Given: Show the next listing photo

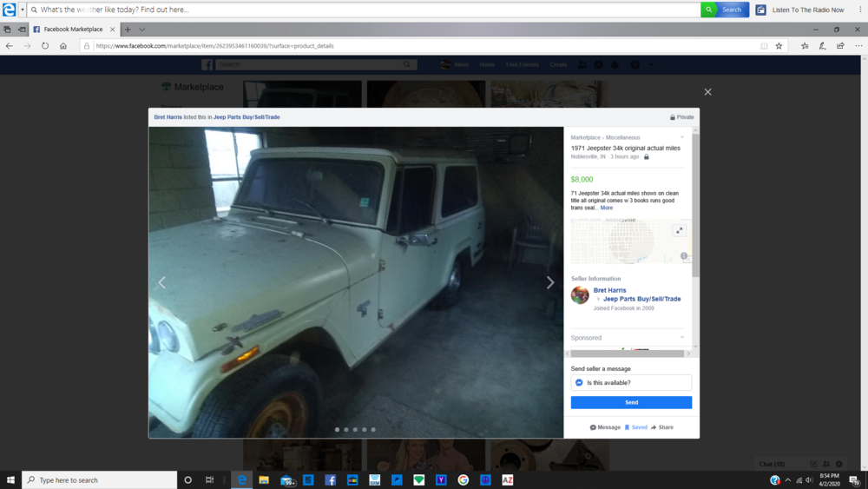Looking at the screenshot, I should [549, 282].
